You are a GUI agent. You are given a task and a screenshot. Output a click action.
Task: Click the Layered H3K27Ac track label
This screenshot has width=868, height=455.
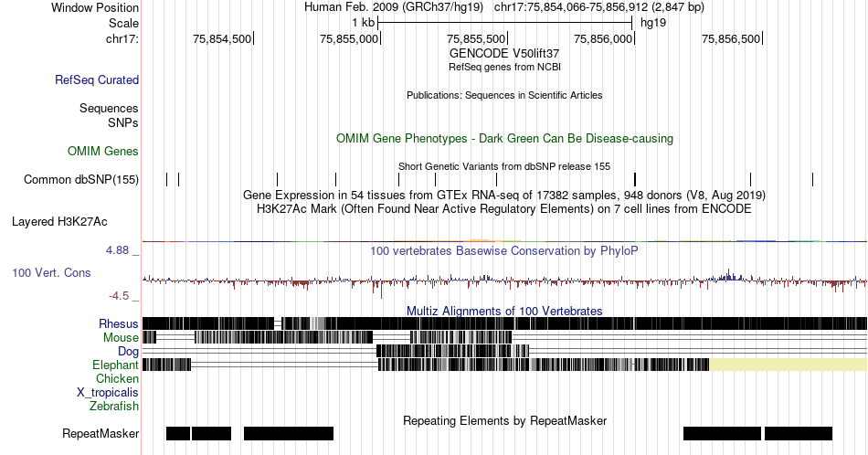59,221
